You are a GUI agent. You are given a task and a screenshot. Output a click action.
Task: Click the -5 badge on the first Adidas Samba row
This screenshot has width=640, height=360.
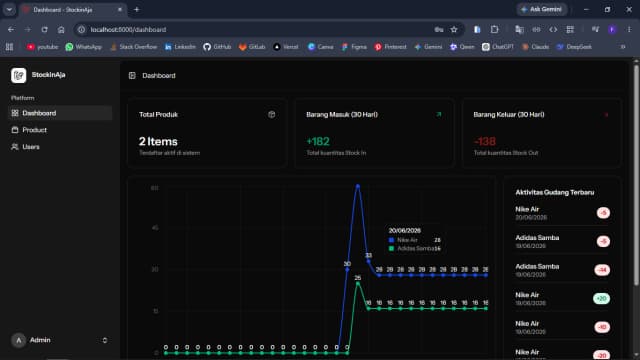tap(603, 241)
